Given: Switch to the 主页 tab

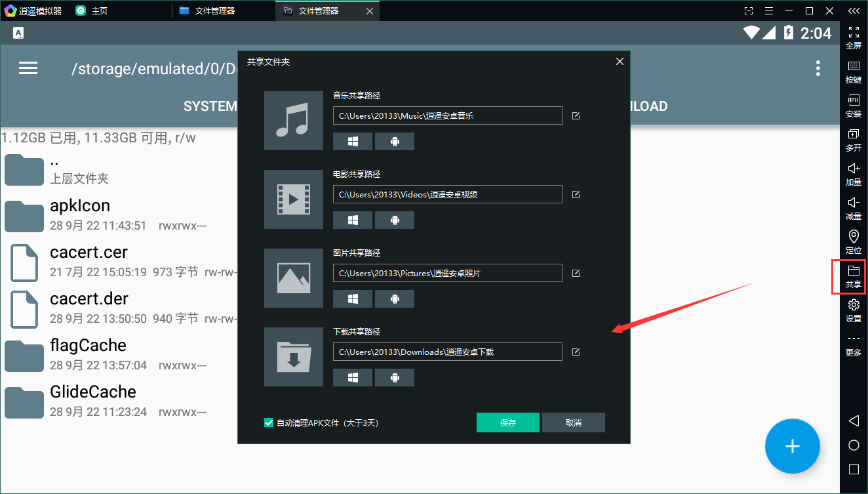Looking at the screenshot, I should pos(91,10).
